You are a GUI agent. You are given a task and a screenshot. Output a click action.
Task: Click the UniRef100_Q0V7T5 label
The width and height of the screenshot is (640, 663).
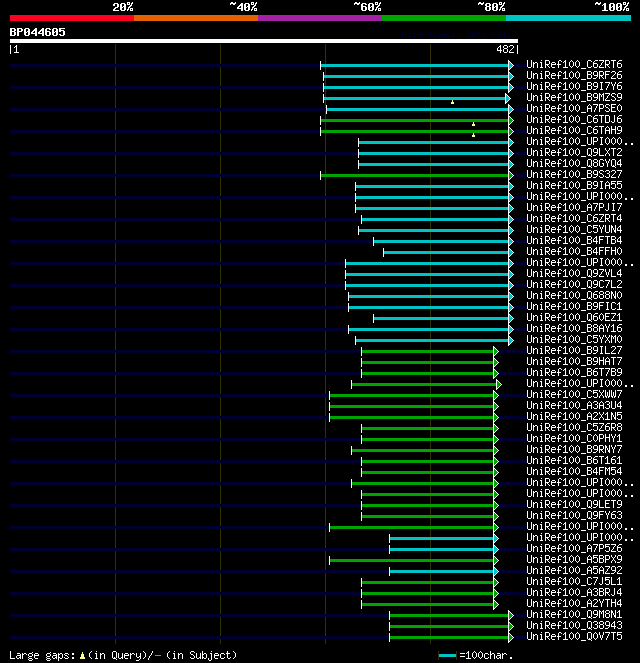[574, 636]
